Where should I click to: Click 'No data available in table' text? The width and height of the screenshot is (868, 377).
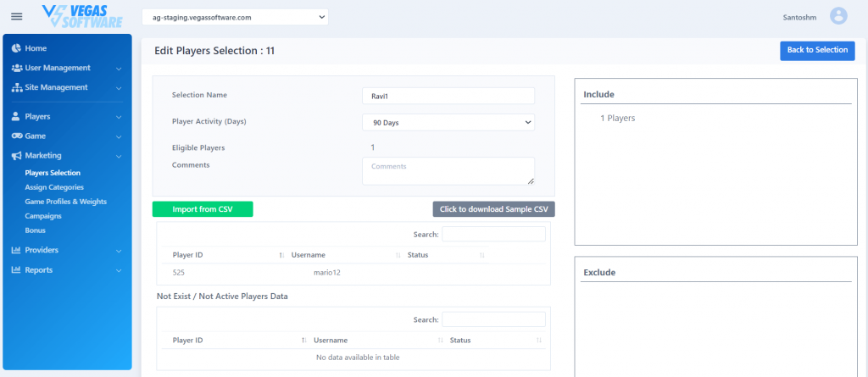358,357
